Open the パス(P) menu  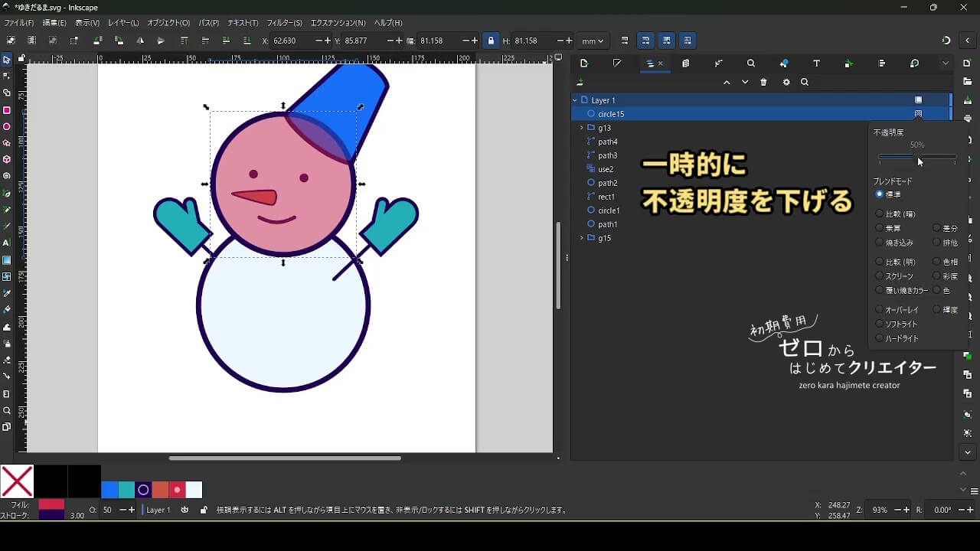(x=208, y=23)
